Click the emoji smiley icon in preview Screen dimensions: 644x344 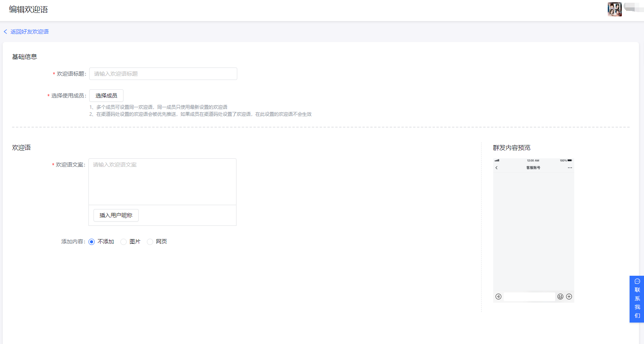click(x=560, y=296)
